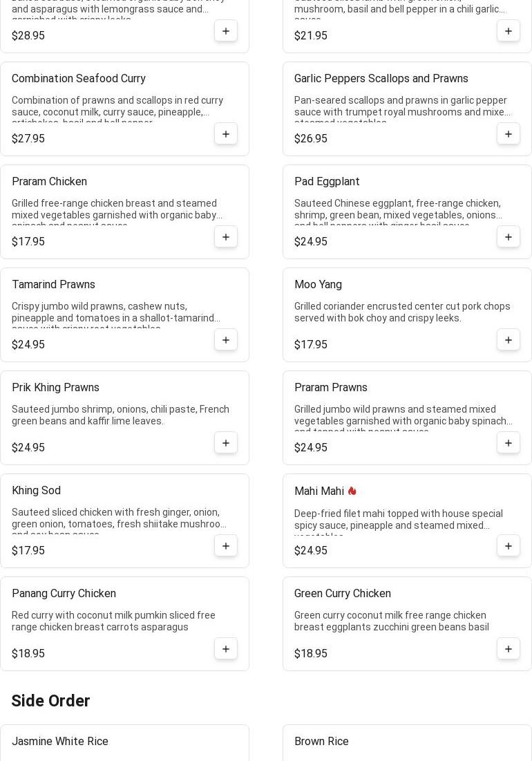
Task: Open Moo Yang item details
Action: (318, 285)
